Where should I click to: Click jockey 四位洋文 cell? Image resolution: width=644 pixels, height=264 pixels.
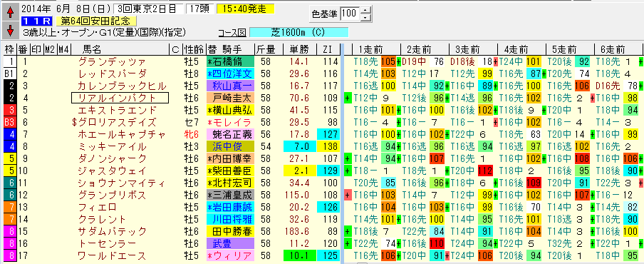click(x=231, y=74)
